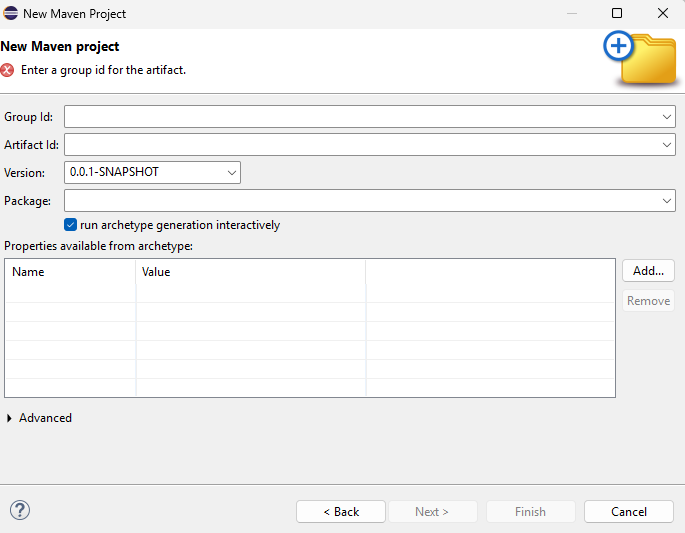Open the Package dropdown arrow

point(667,201)
